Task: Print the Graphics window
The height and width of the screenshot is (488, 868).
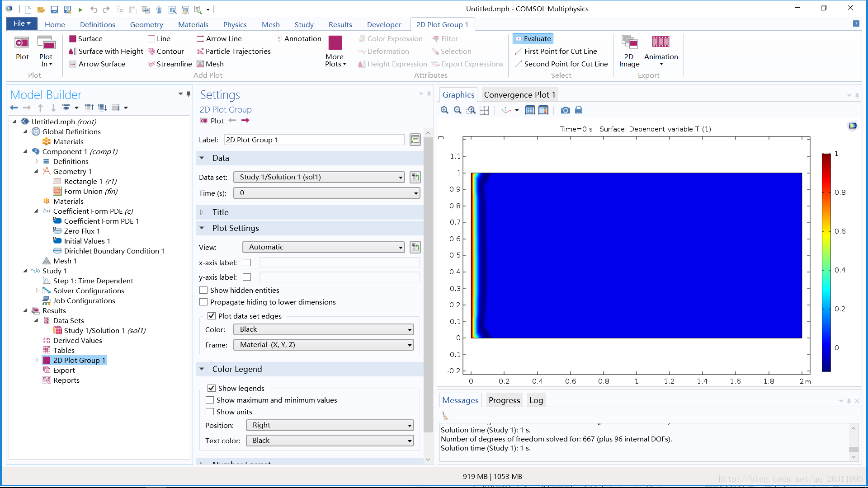Action: (579, 110)
